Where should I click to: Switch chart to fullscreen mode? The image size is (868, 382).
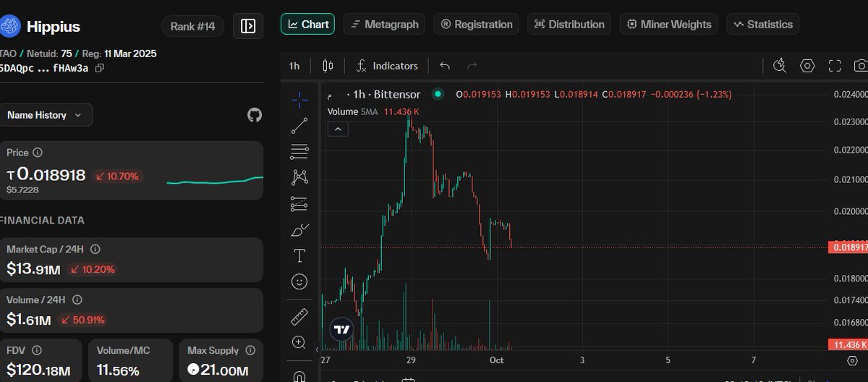pos(835,66)
